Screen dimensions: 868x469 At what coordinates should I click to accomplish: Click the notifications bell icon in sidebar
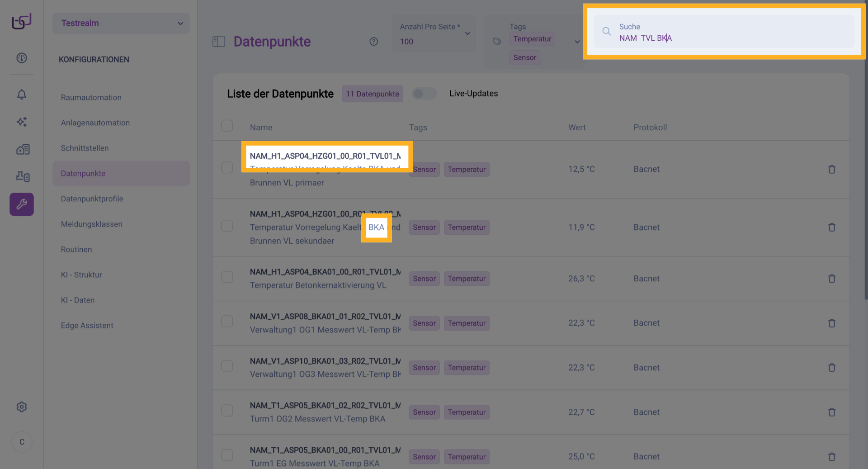22,95
